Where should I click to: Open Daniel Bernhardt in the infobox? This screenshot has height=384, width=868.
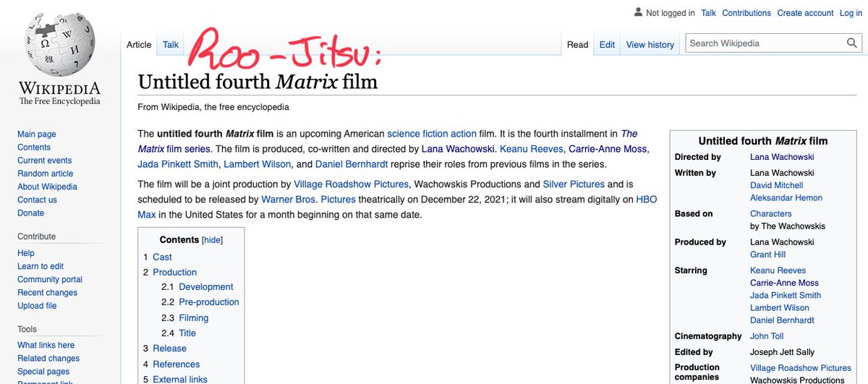781,320
